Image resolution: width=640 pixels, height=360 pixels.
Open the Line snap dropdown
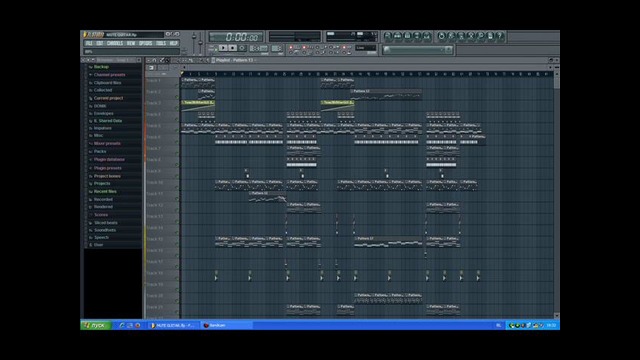tap(365, 48)
